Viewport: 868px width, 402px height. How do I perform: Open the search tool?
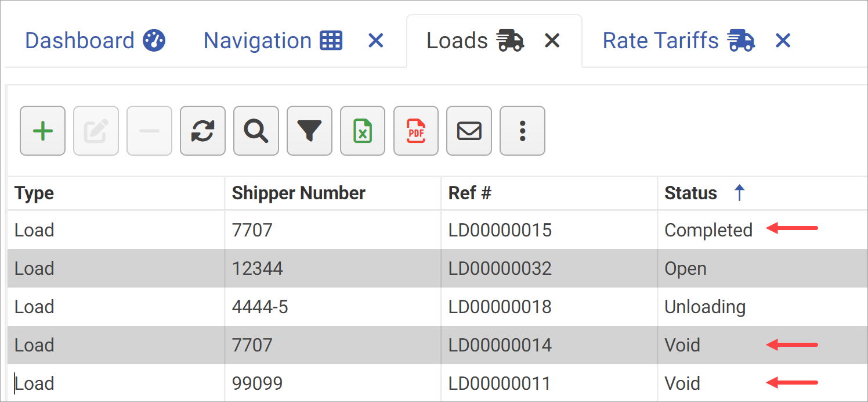pos(256,131)
